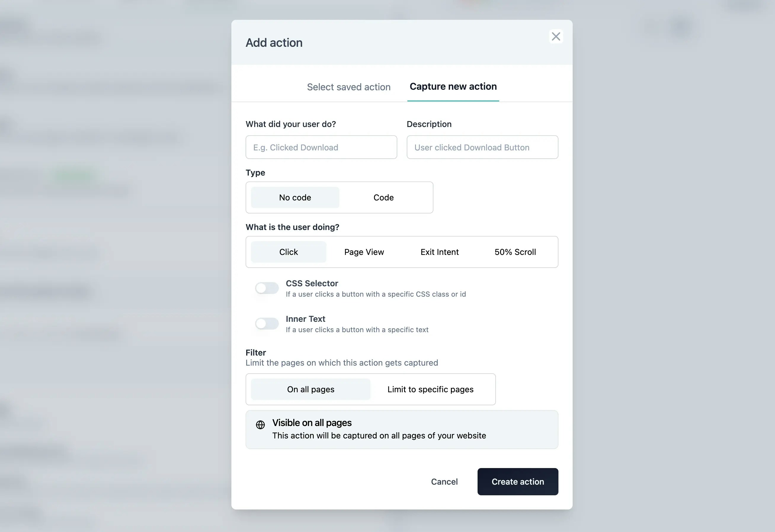
Task: Select the Code type option
Action: 383,197
